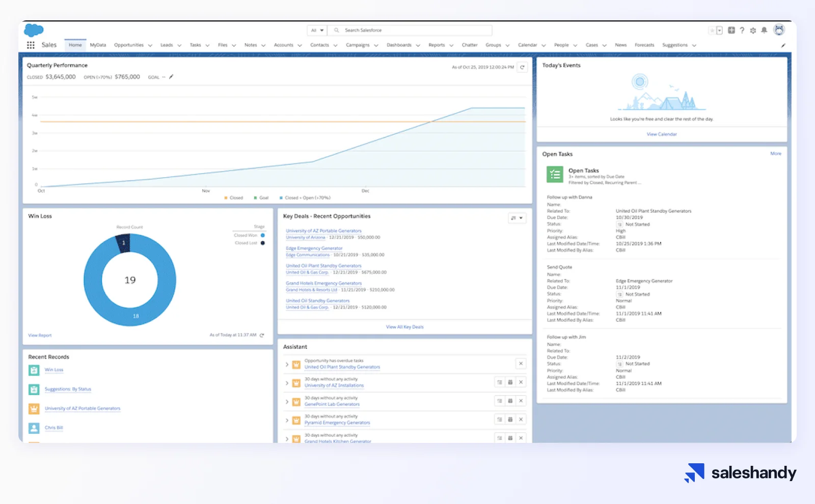Open the Suggestions: By Status record

pos(68,389)
